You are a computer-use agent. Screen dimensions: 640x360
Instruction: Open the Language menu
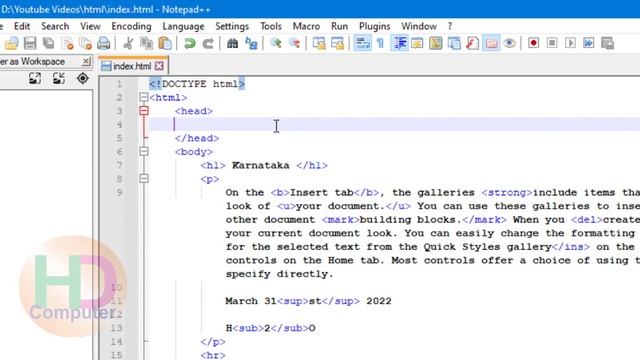[x=183, y=26]
